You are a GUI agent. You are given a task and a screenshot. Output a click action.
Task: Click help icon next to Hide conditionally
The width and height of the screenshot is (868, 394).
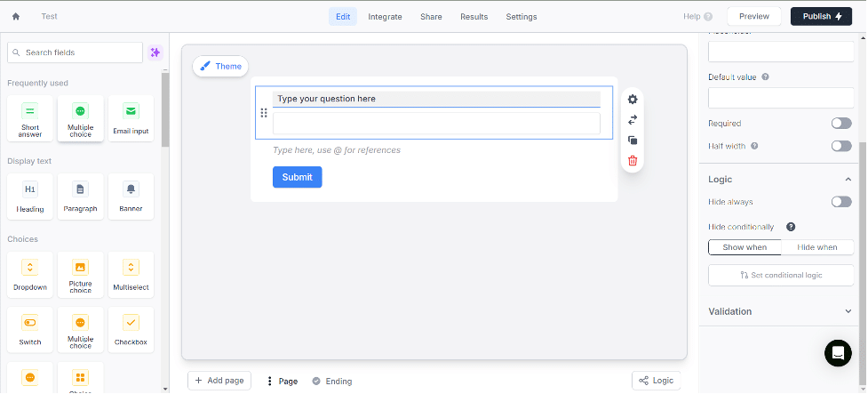[x=791, y=227]
